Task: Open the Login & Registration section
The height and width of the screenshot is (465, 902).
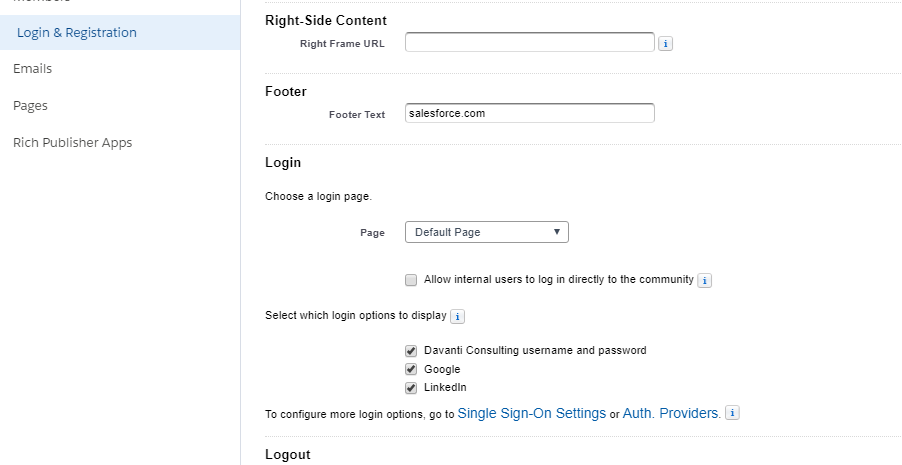Action: pos(77,32)
